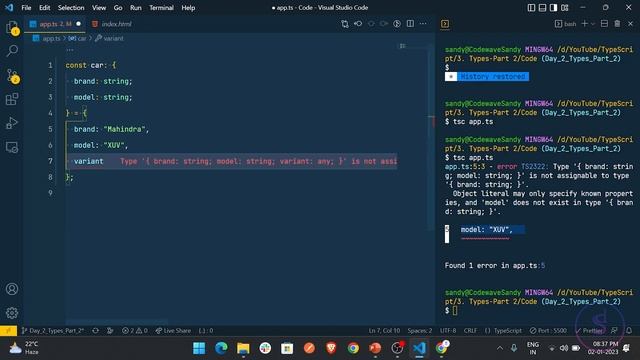Change indentation via Spaces: 2
The width and height of the screenshot is (640, 360).
point(420,331)
